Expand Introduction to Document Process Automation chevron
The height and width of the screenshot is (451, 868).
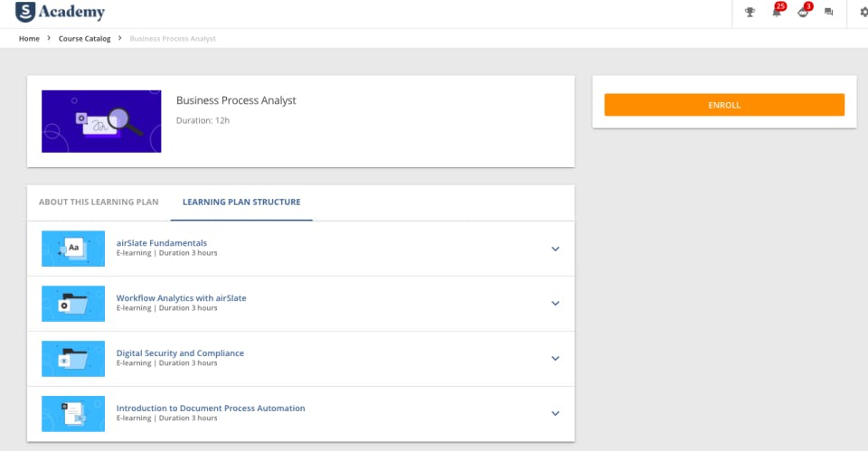[x=555, y=414]
